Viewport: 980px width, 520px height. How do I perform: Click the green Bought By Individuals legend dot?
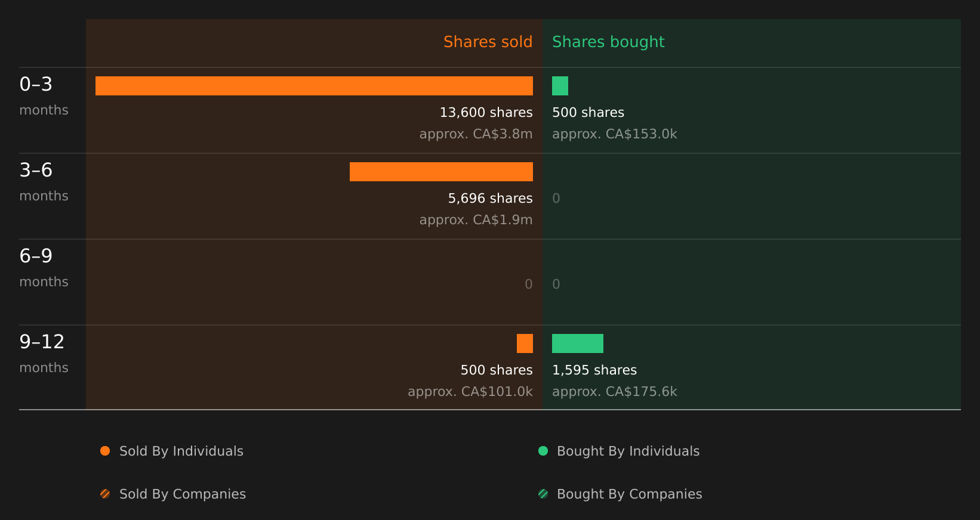543,451
